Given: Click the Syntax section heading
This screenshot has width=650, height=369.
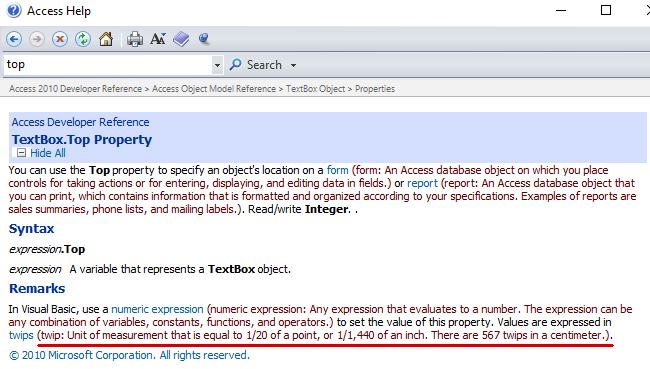Looking at the screenshot, I should pos(32,229).
